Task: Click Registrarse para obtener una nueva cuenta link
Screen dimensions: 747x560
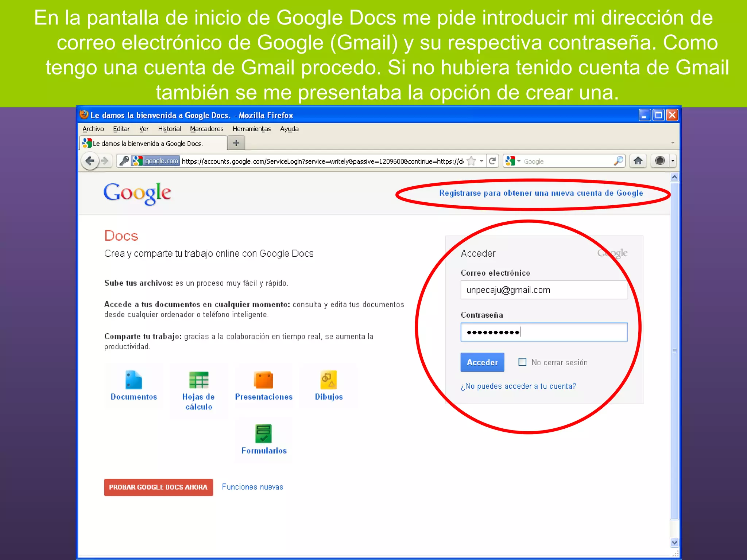Action: (x=541, y=193)
